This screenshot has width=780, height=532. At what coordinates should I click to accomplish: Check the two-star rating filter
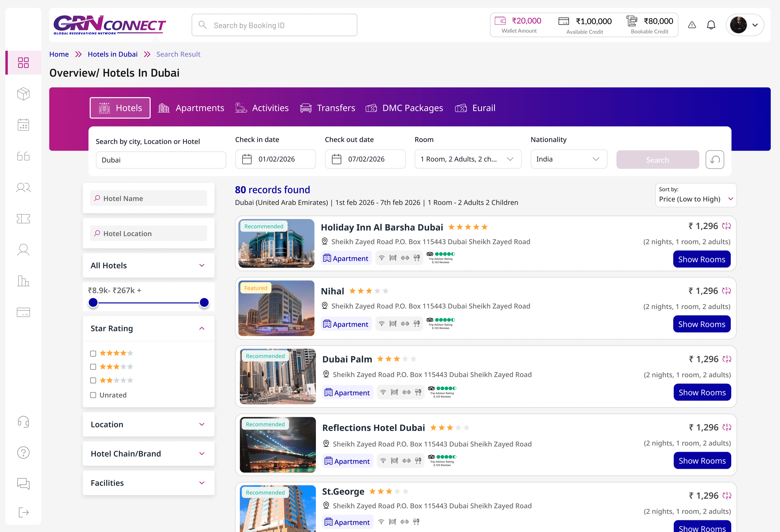(93, 380)
